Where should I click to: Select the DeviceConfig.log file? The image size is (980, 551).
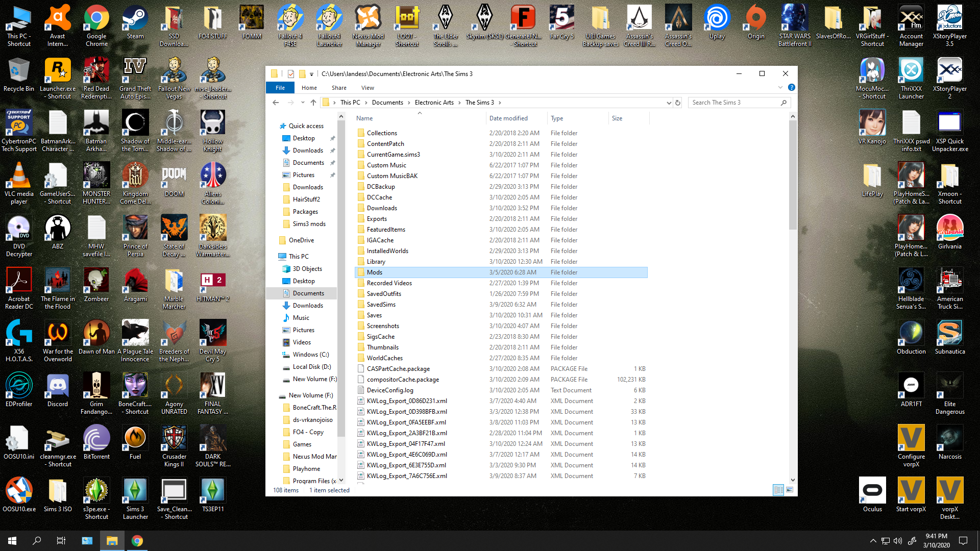(390, 390)
